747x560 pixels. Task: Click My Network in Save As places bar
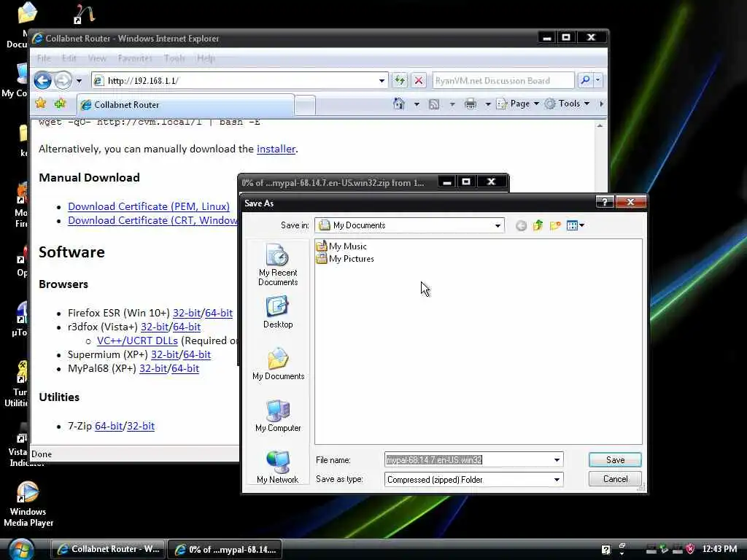click(x=278, y=467)
